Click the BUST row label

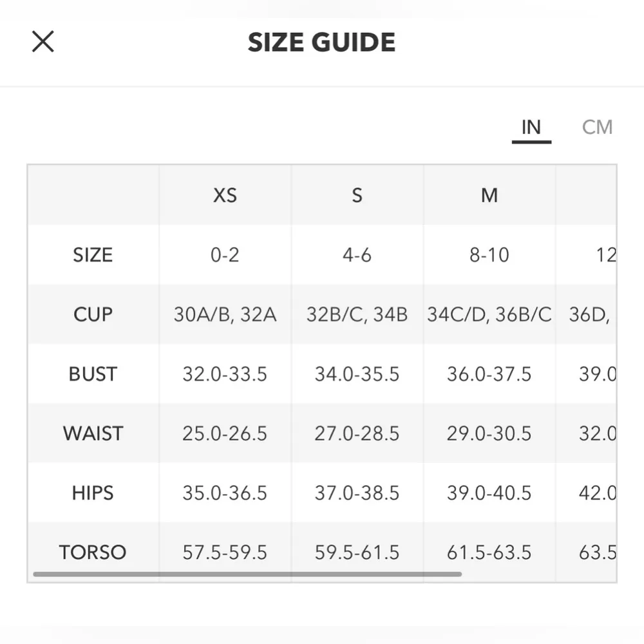93,374
